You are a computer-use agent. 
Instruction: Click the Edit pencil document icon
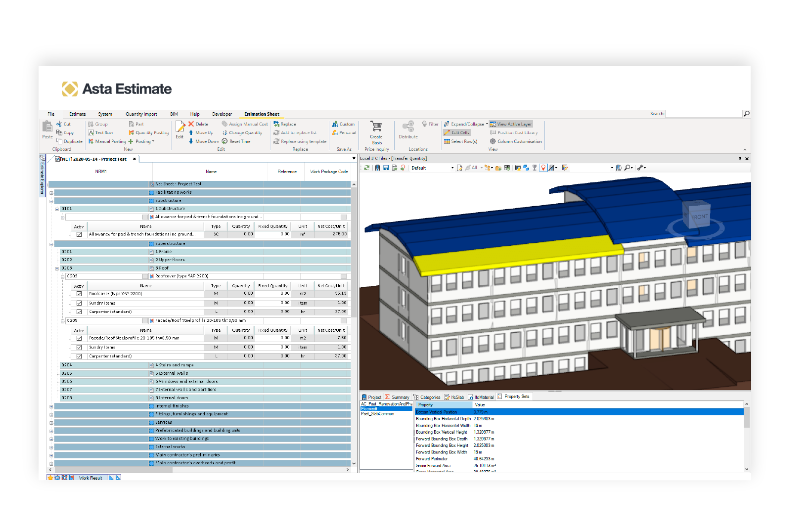click(180, 127)
